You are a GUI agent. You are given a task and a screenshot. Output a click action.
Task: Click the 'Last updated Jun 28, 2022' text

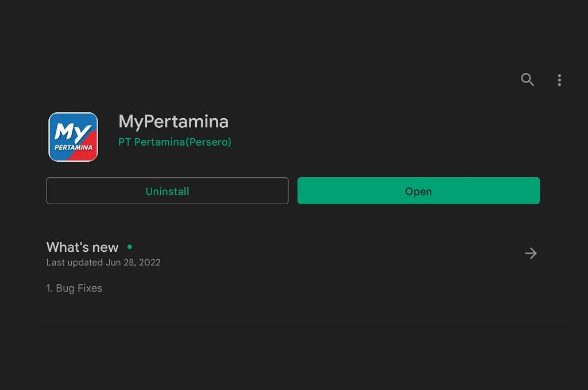pyautogui.click(x=103, y=262)
